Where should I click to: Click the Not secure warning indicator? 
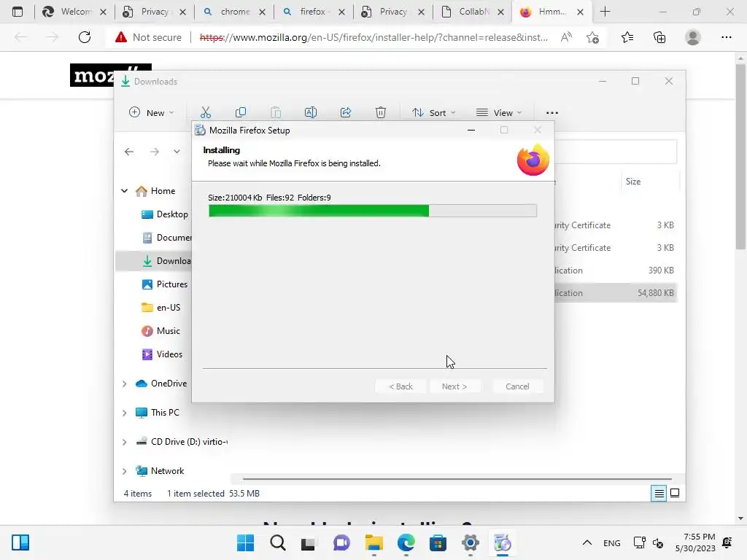coord(148,37)
